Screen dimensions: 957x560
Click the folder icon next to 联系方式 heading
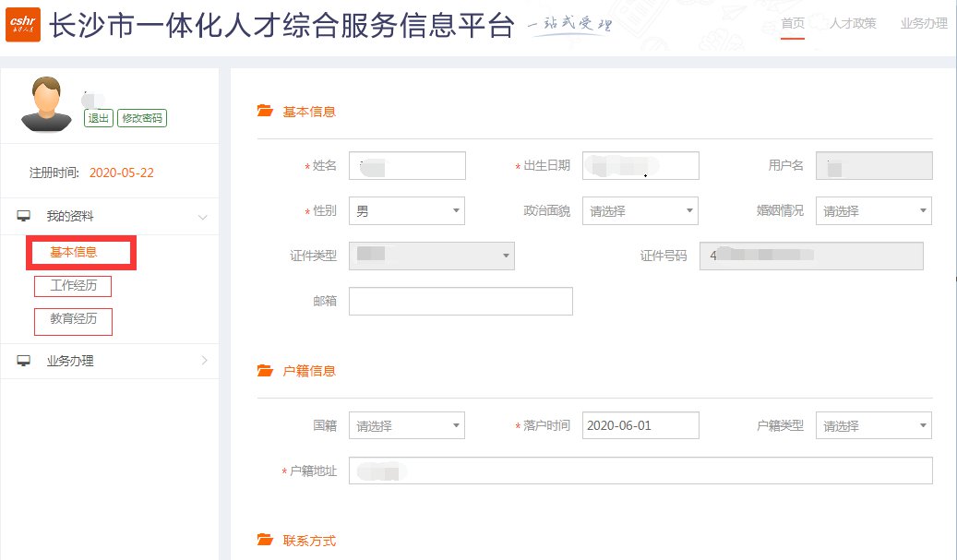pyautogui.click(x=265, y=540)
